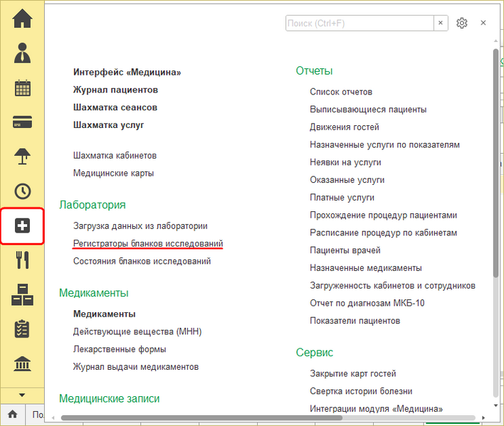Open Состояния бланков исследований
The image size is (504, 426).
(x=142, y=261)
